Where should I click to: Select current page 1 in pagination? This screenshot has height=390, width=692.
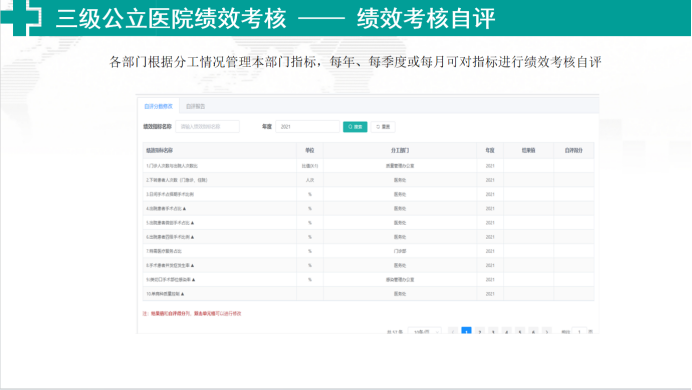point(466,331)
